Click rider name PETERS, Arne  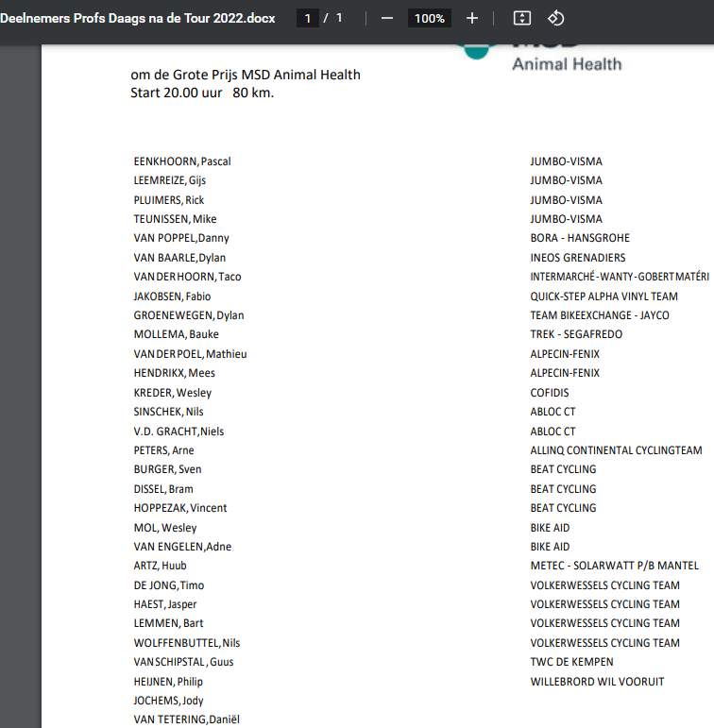coord(163,450)
